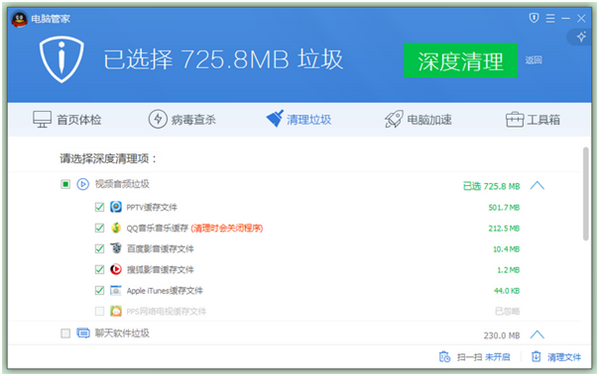Check the PPS网络电视缓存文件 checkbox
The height and width of the screenshot is (376, 600).
click(x=99, y=311)
